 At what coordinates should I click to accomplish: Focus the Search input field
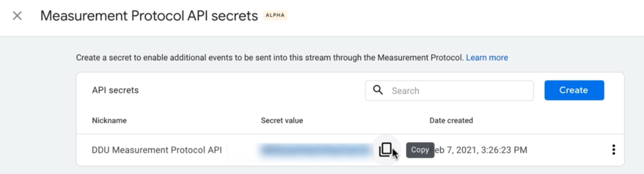(x=449, y=91)
